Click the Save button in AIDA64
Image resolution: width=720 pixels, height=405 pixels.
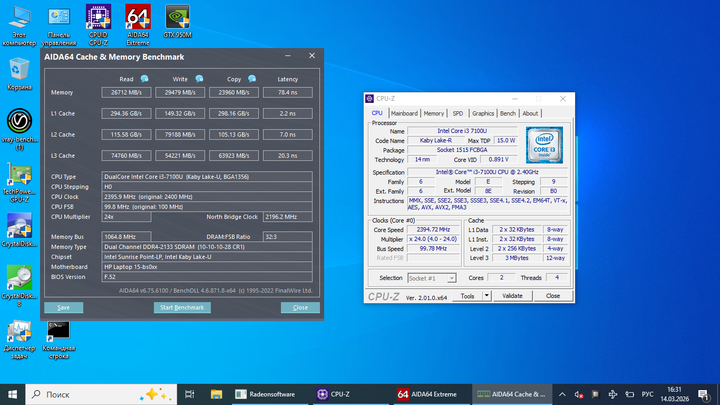point(64,308)
